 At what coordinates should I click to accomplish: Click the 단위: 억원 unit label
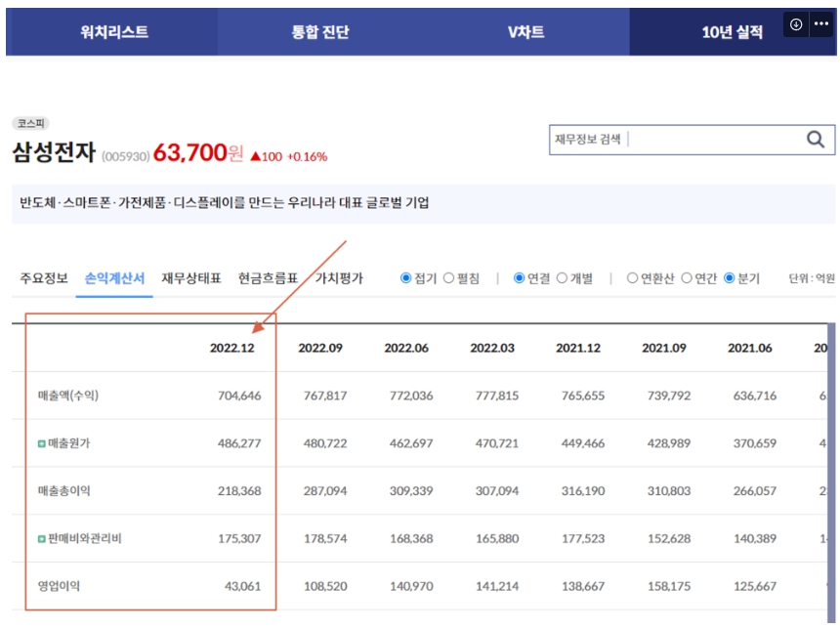[x=812, y=278]
